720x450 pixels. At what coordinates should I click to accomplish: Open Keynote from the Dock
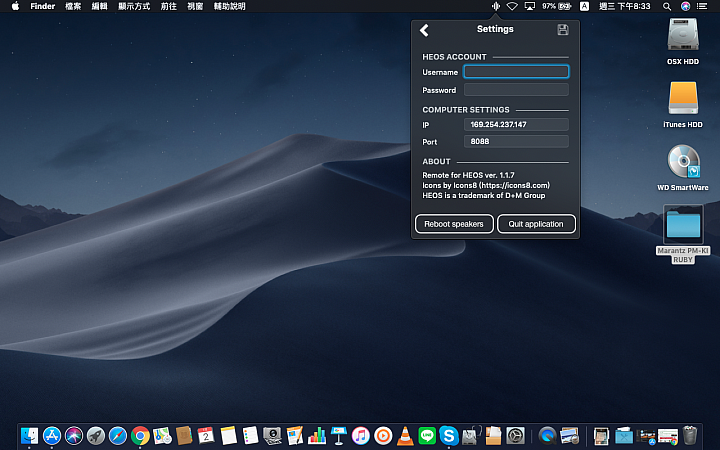(339, 435)
